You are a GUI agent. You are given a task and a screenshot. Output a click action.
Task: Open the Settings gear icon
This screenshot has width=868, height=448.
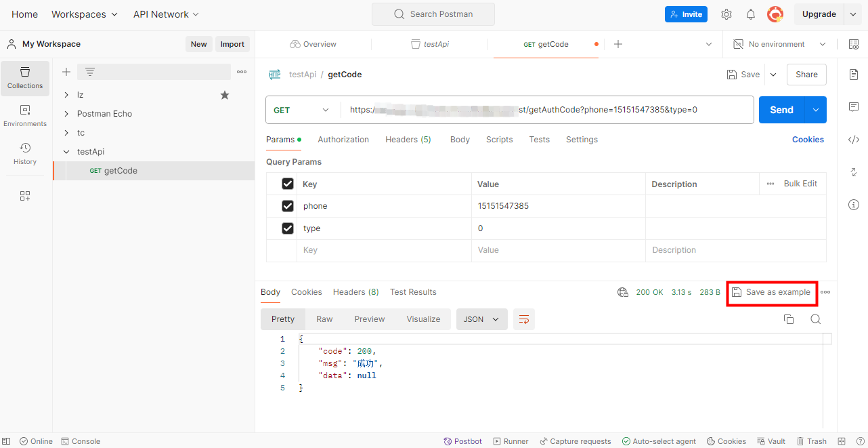coord(726,14)
